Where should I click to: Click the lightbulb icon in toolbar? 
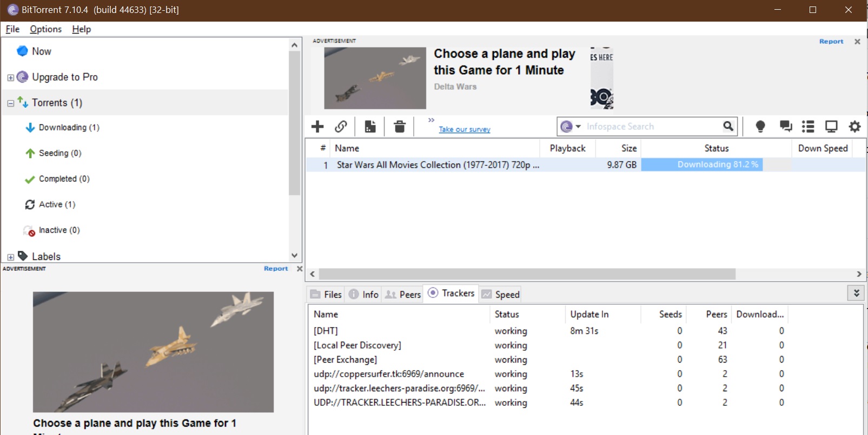(760, 126)
